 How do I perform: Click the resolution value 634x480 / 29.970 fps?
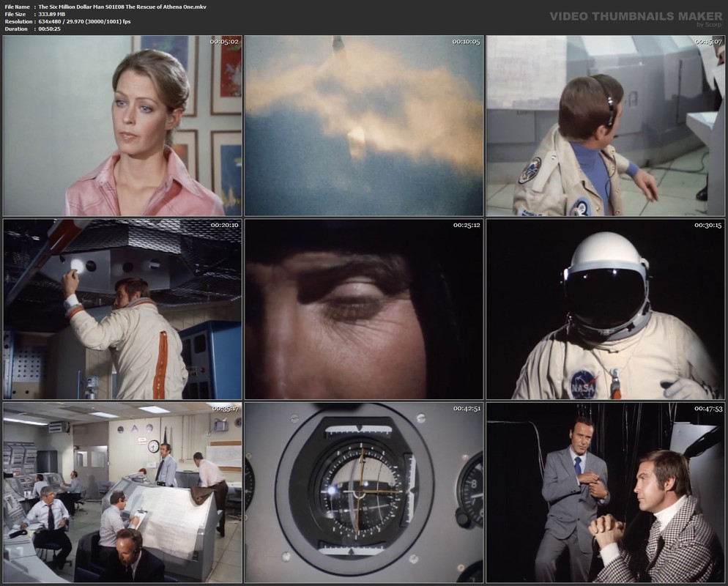click(84, 22)
